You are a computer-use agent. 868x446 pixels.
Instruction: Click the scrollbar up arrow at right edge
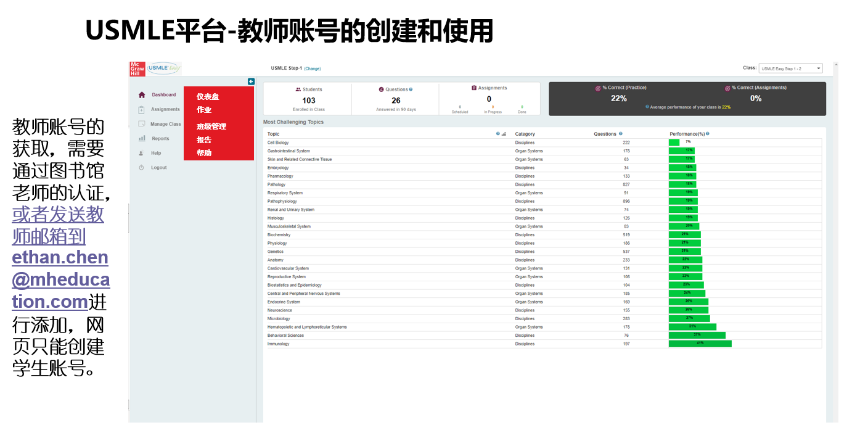click(835, 64)
